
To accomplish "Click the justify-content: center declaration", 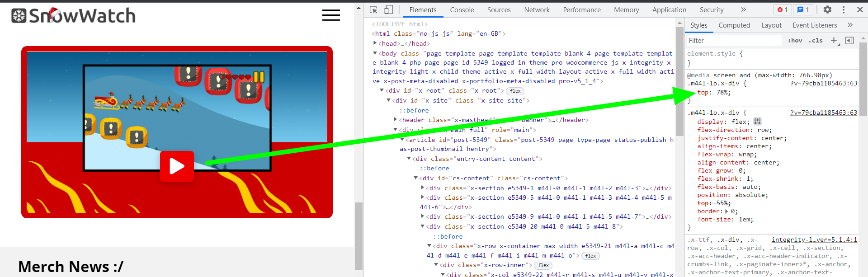I will tap(742, 138).
